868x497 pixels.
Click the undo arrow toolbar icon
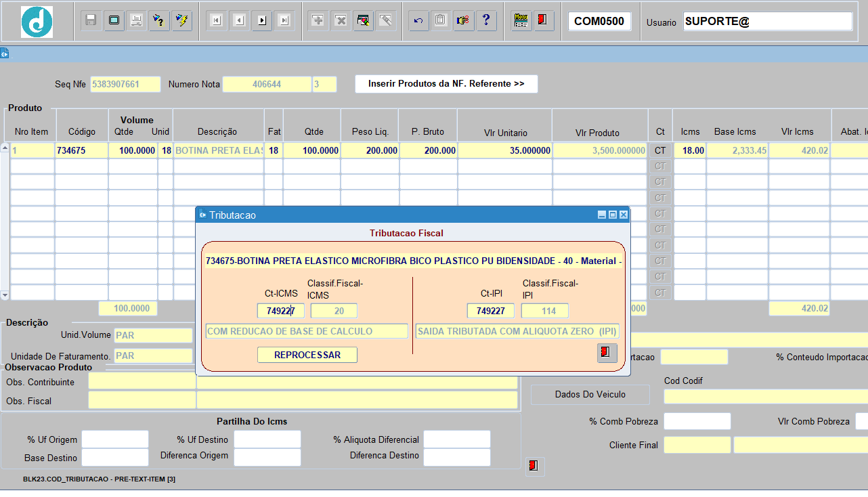coord(418,20)
